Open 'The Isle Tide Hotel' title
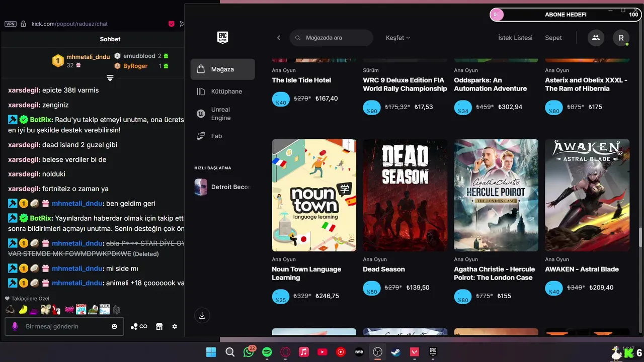The height and width of the screenshot is (362, 644). click(x=301, y=80)
